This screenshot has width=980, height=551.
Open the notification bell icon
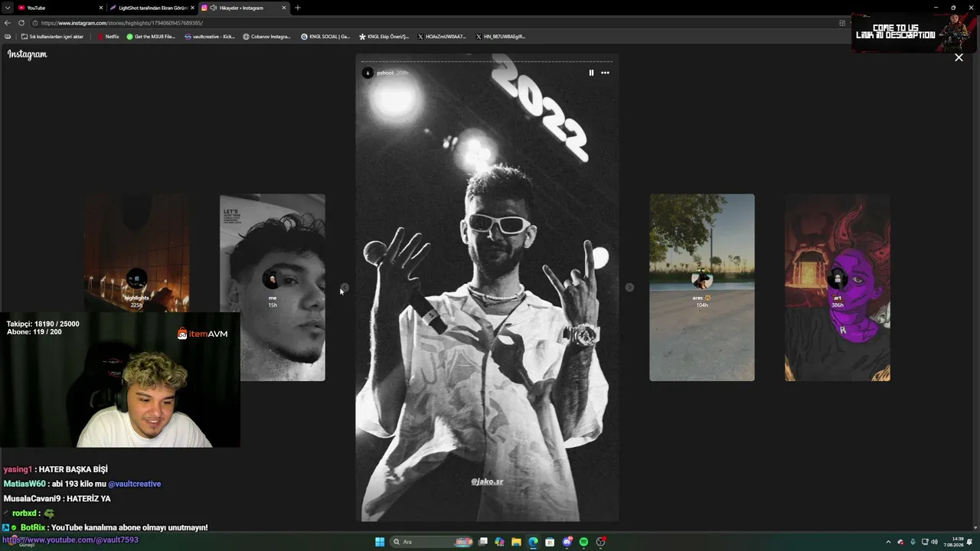(970, 542)
